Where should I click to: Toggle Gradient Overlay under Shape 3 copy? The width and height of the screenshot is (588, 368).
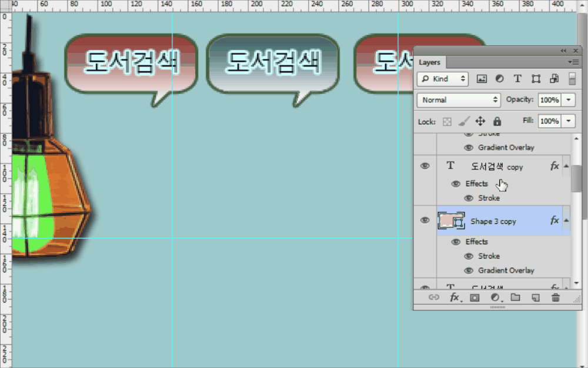pos(469,270)
